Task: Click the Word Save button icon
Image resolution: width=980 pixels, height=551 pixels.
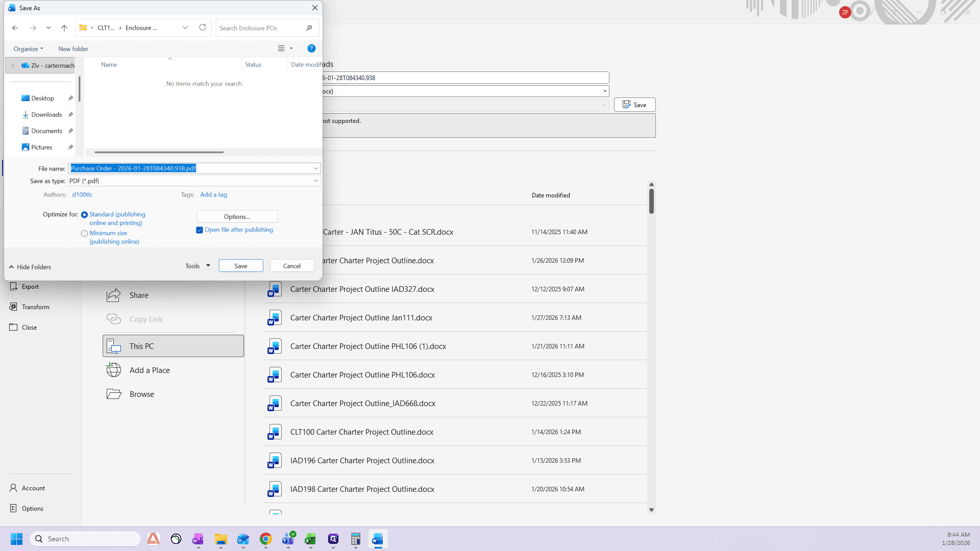Action: (626, 105)
